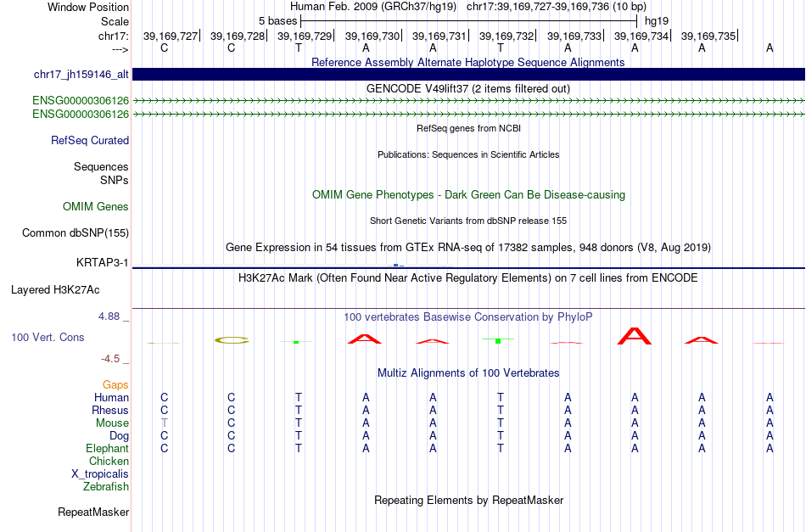The height and width of the screenshot is (532, 806).
Task: Select the Elephant species row label
Action: tap(108, 448)
